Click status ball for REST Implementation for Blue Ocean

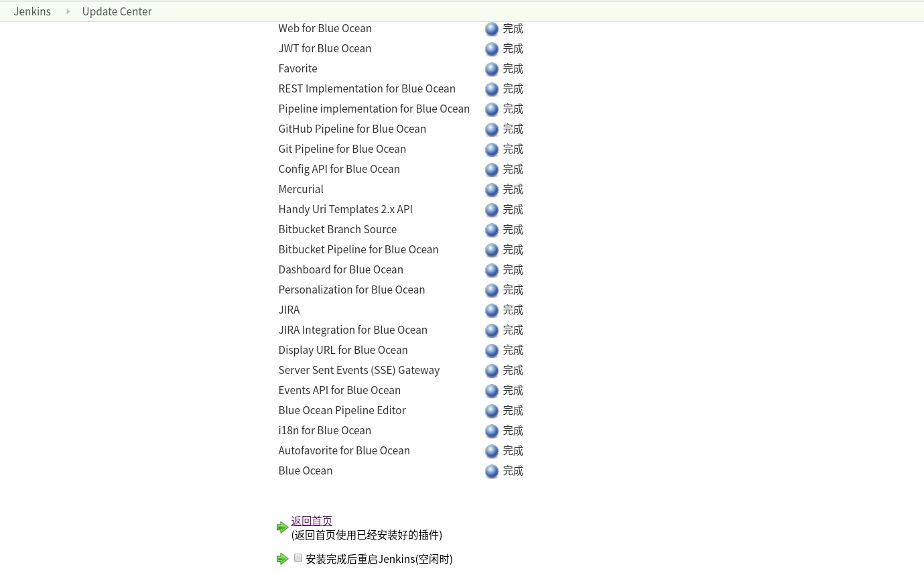492,89
